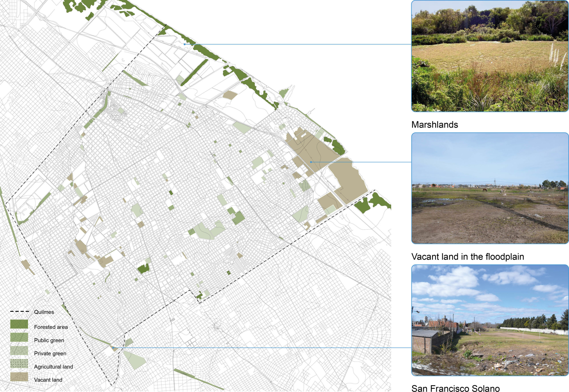The width and height of the screenshot is (569, 392).
Task: Click the dotted Agricultural land legend swatch
Action: click(19, 364)
